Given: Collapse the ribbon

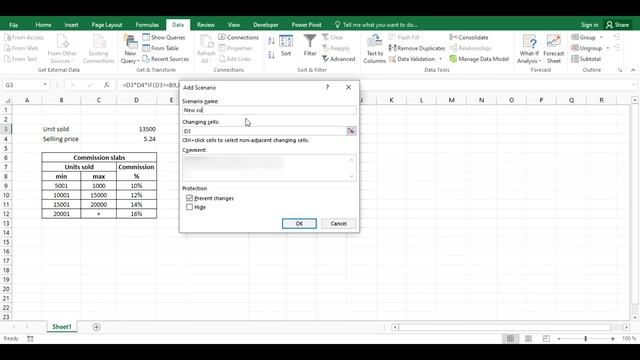Looking at the screenshot, I should (x=633, y=70).
